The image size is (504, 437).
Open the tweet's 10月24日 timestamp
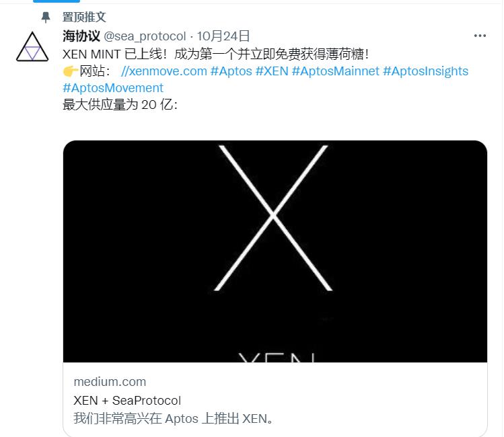(x=223, y=36)
